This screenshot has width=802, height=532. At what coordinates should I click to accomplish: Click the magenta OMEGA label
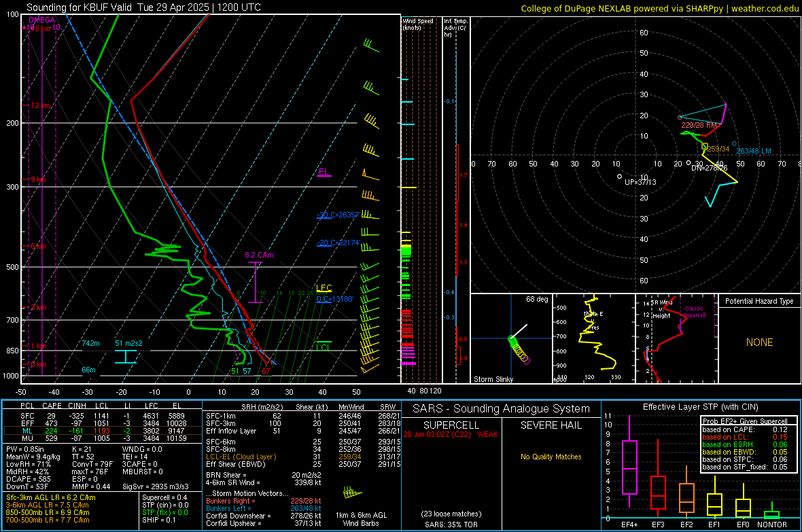pos(42,20)
